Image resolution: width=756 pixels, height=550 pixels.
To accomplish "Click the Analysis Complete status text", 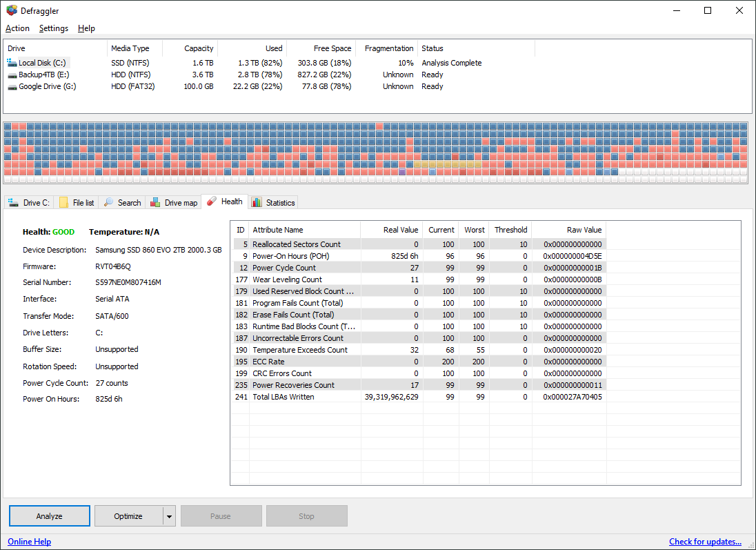I will point(451,63).
